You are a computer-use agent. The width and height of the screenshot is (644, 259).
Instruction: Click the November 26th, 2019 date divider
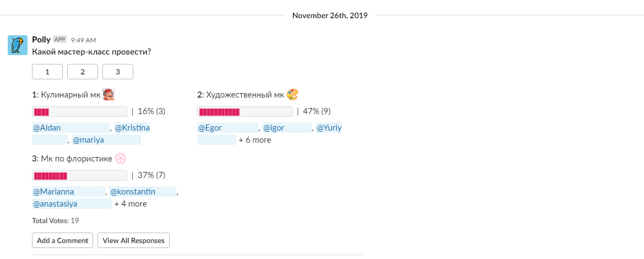tap(330, 15)
